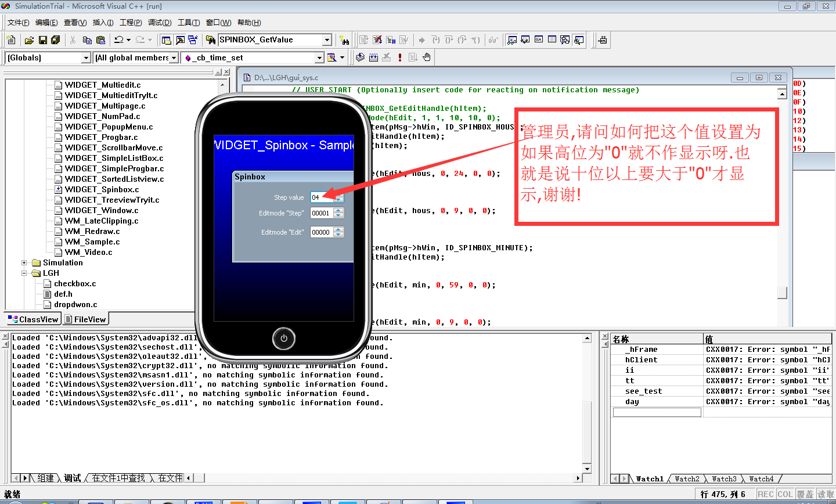Toggle the Variables window debug button
This screenshot has width=836, height=504.
[x=525, y=39]
